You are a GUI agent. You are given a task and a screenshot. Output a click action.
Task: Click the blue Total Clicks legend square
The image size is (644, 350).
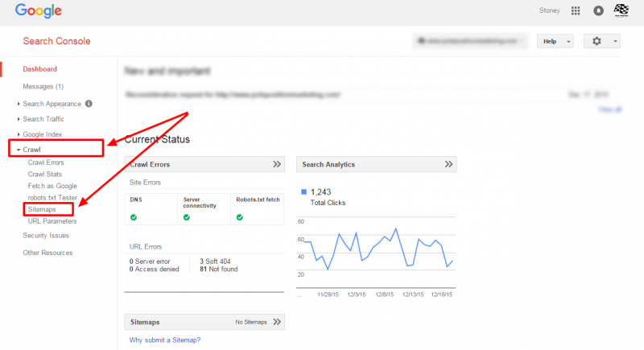coord(303,191)
